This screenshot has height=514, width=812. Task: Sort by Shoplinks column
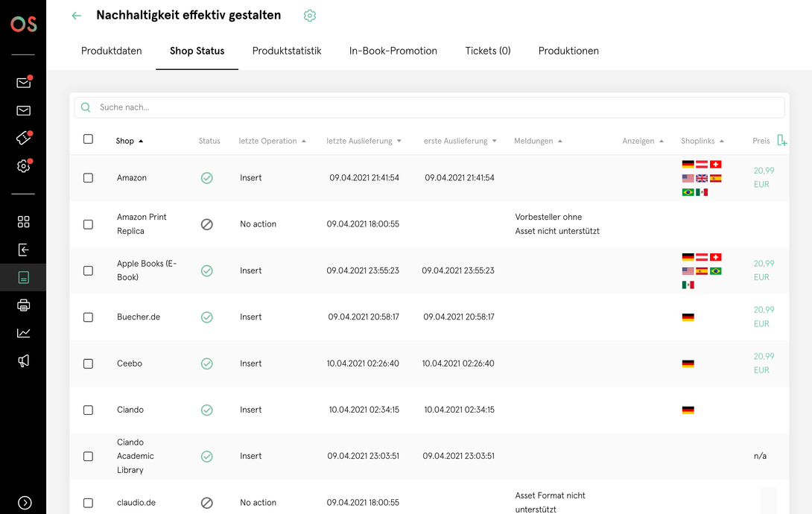click(702, 141)
